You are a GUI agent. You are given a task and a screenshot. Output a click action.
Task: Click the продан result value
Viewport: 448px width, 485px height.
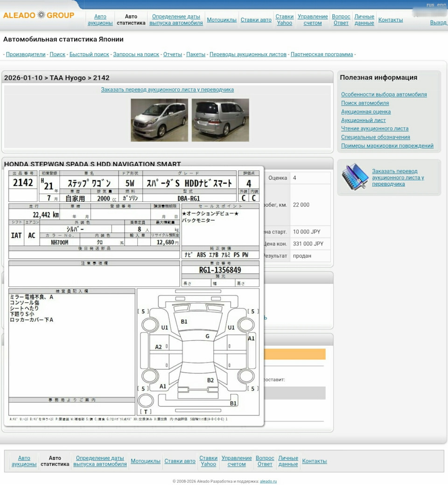[x=302, y=256]
